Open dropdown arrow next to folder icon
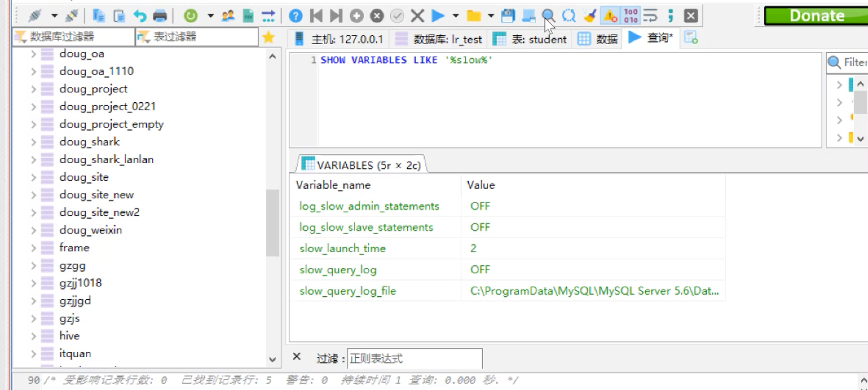Viewport: 868px width, 390px height. coord(491,16)
